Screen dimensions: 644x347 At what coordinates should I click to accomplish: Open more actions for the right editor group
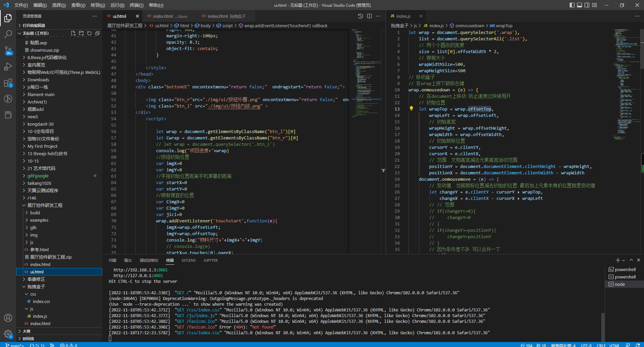pyautogui.click(x=637, y=16)
